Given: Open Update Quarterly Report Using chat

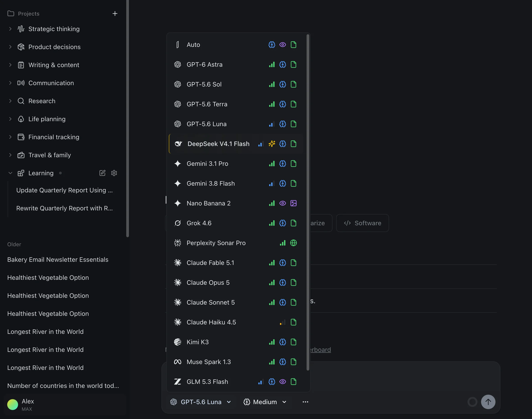Looking at the screenshot, I should (64, 190).
